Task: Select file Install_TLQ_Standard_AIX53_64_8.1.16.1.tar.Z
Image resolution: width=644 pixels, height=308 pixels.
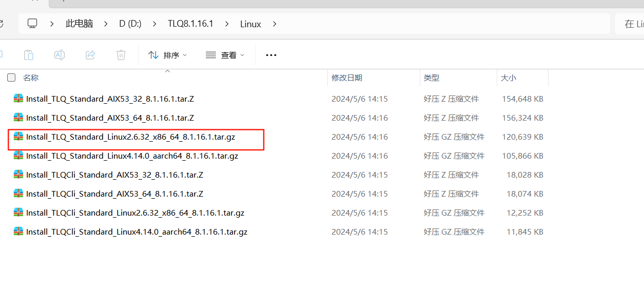Action: point(110,118)
